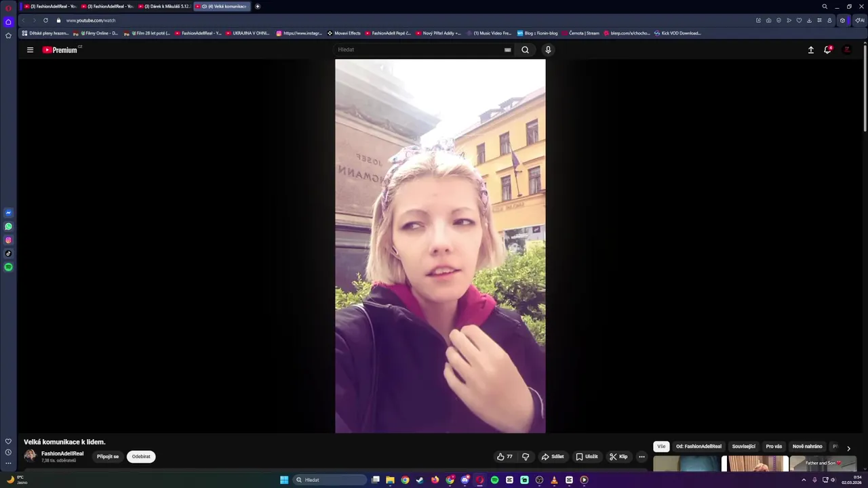Open browser downloads icon
The width and height of the screenshot is (868, 488).
pos(809,20)
